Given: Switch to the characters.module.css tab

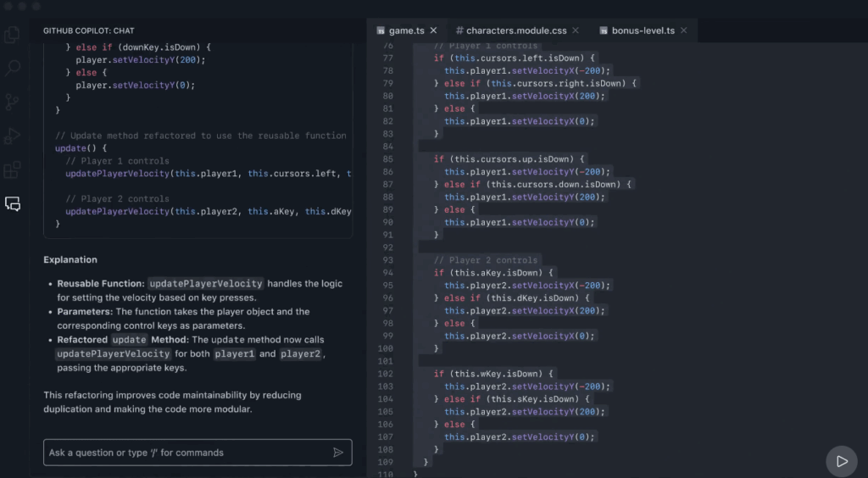Looking at the screenshot, I should click(516, 31).
